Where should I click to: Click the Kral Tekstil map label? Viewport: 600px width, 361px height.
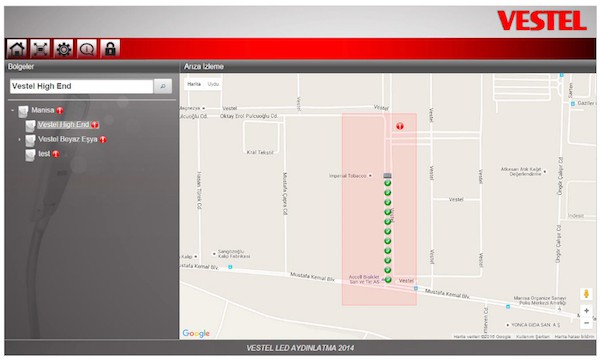(x=260, y=152)
